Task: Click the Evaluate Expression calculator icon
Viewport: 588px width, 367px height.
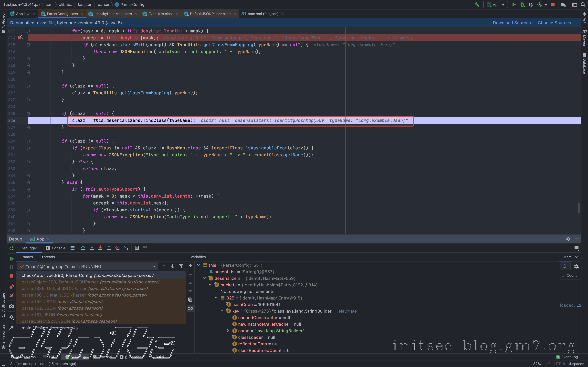Action: pos(137,248)
